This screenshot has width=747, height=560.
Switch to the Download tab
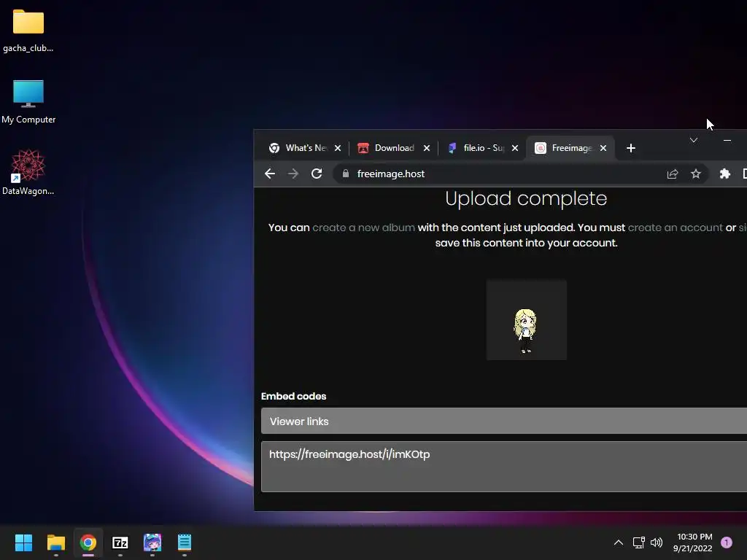tap(393, 148)
